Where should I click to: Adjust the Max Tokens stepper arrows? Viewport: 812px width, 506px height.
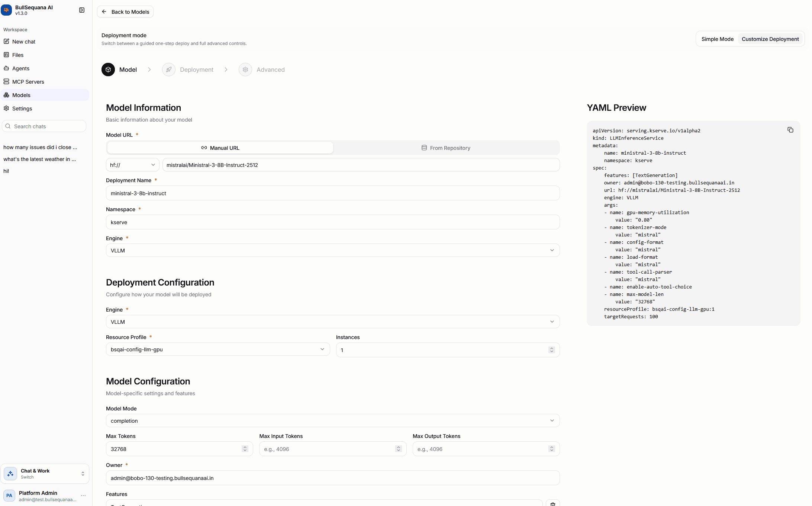245,449
